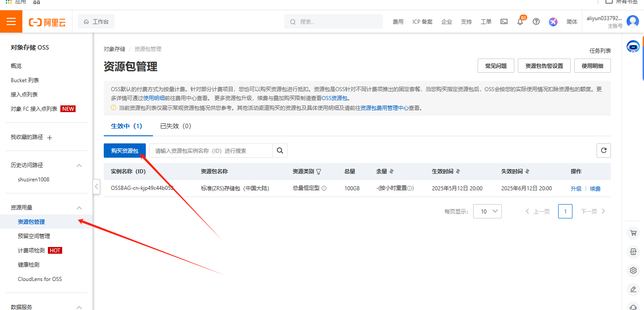This screenshot has width=644, height=310.
Task: Open the 简体 language selector
Action: pos(572,21)
